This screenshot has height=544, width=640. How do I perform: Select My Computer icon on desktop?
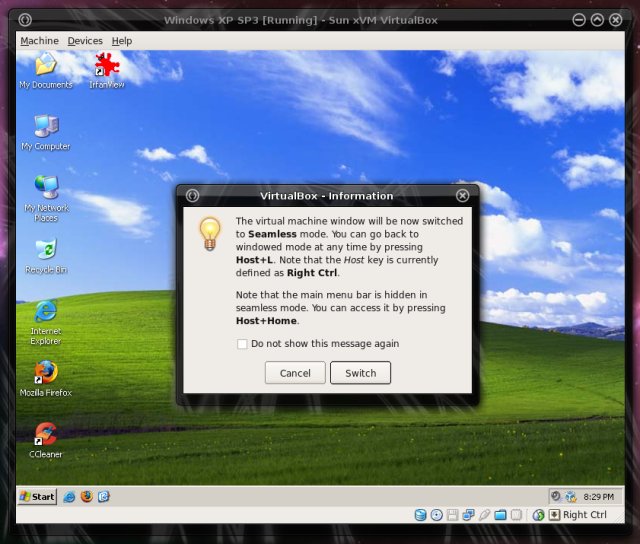pyautogui.click(x=45, y=127)
